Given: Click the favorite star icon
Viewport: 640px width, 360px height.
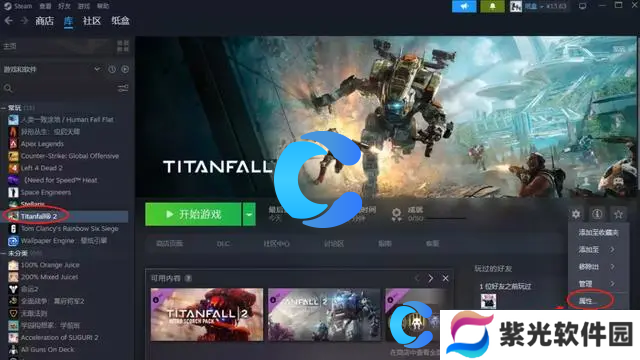Looking at the screenshot, I should 618,214.
